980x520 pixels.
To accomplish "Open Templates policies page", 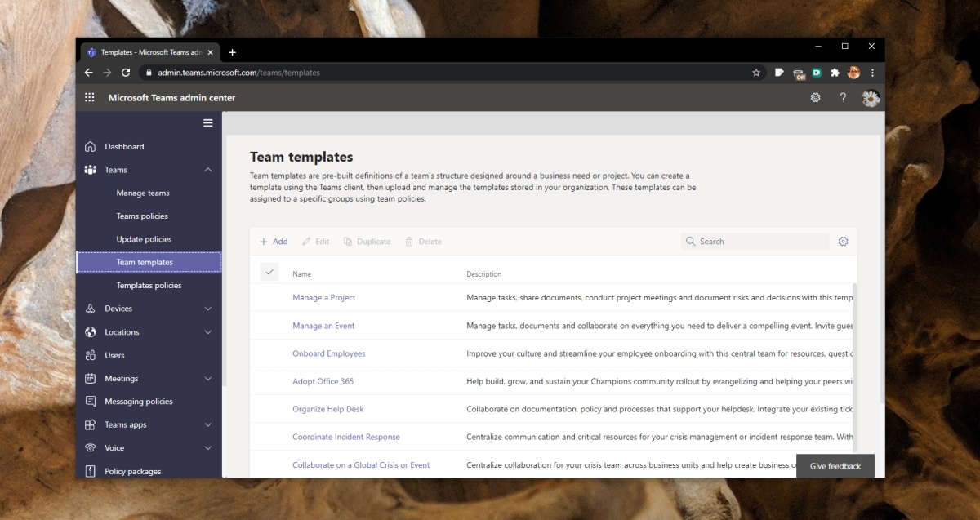I will pyautogui.click(x=149, y=286).
